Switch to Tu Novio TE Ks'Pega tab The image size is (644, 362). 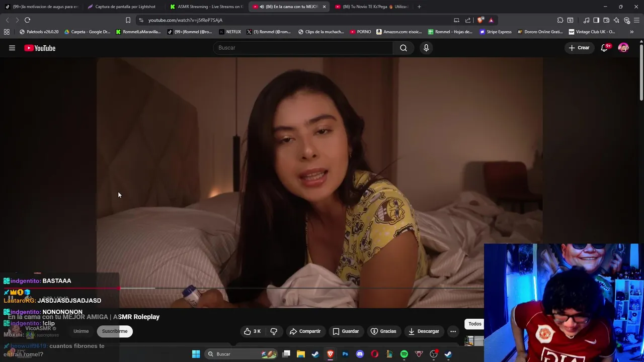pyautogui.click(x=372, y=7)
